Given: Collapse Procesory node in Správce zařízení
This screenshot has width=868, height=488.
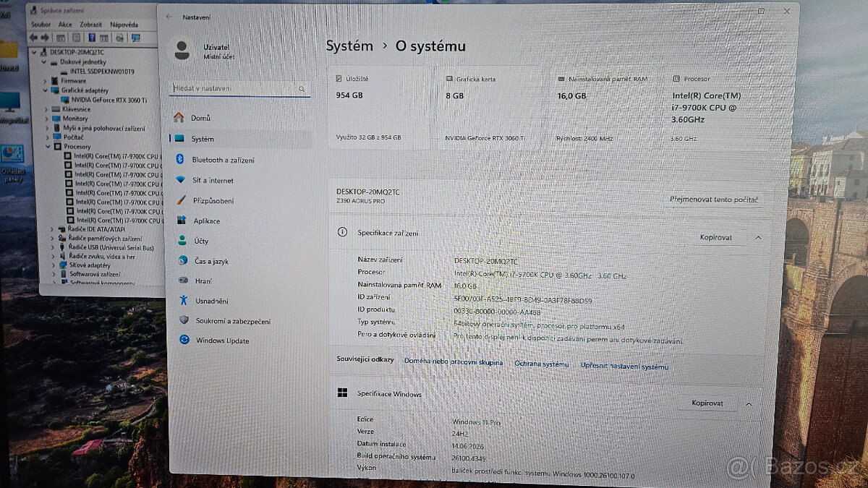Looking at the screenshot, I should (48, 146).
